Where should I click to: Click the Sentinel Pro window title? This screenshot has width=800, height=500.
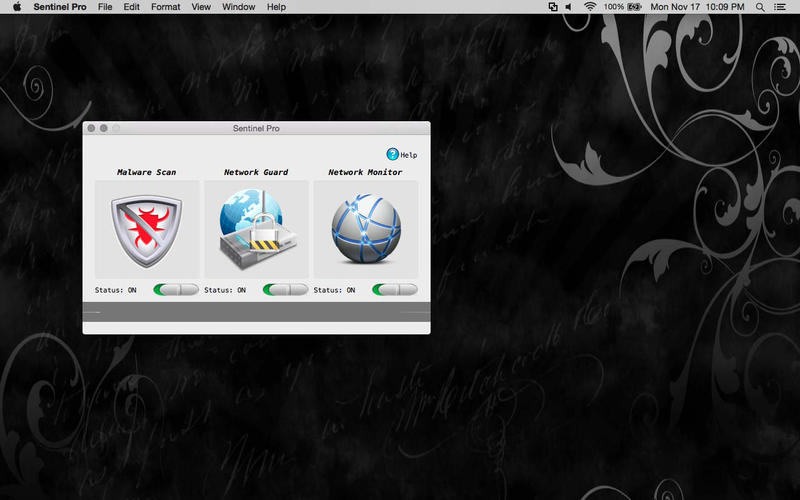tap(256, 128)
